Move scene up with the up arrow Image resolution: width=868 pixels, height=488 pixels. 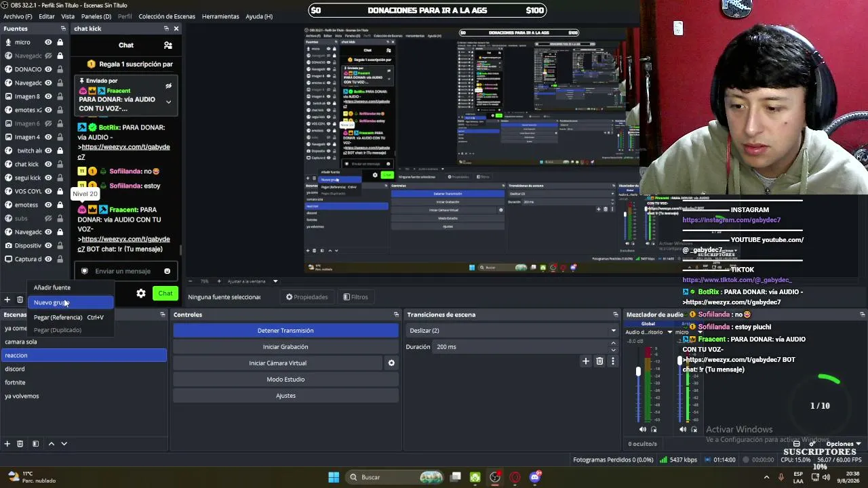[51, 444]
